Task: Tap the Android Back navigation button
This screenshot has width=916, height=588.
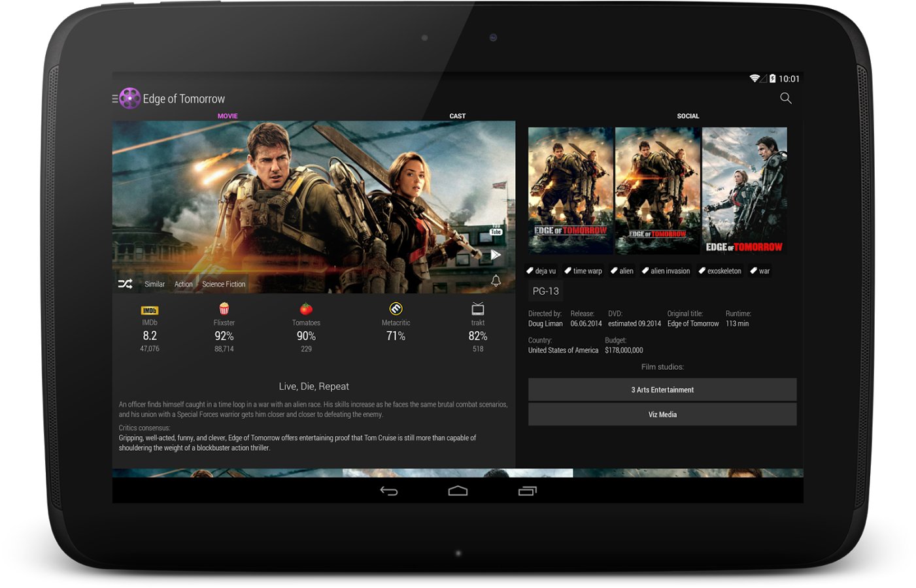Action: point(389,491)
